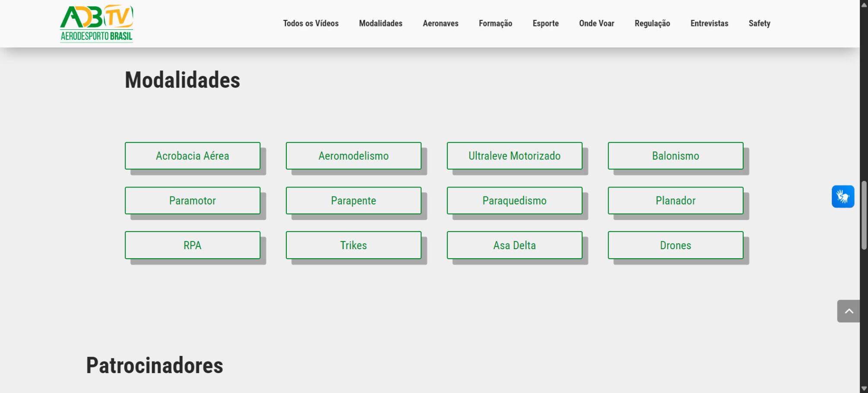The width and height of the screenshot is (868, 393).
Task: Open the sign language accessibility widget
Action: pos(843,196)
